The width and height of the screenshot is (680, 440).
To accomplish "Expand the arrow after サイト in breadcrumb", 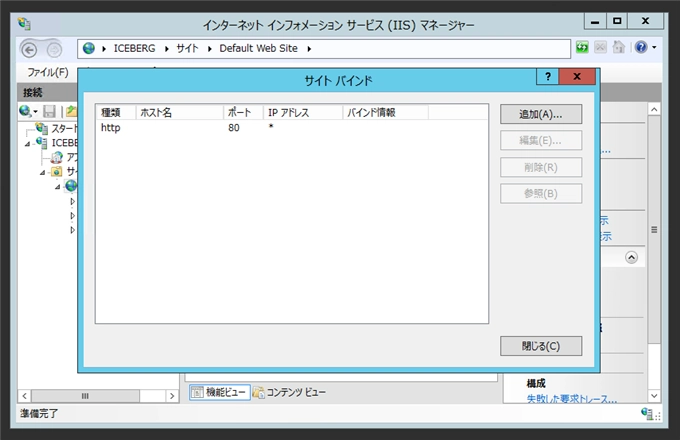I will tap(209, 49).
